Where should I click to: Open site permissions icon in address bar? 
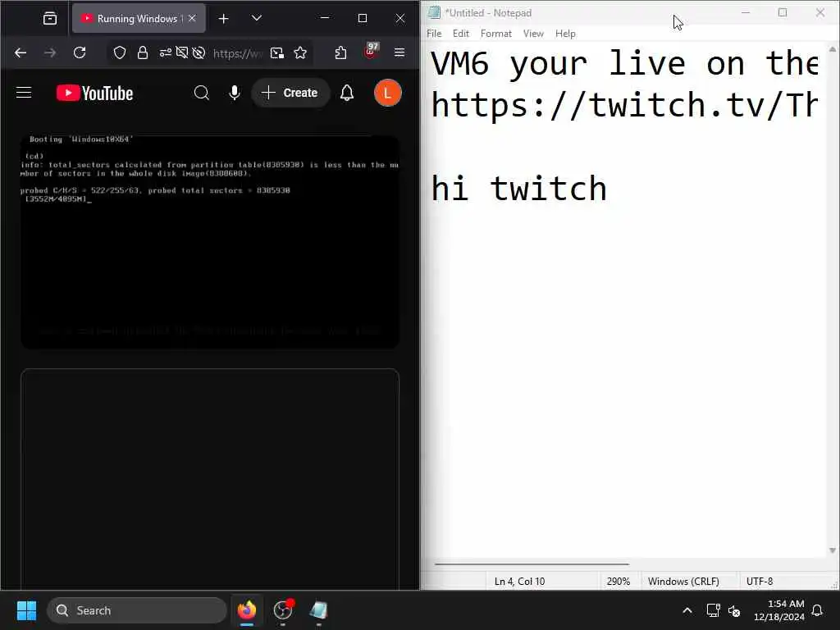pos(166,52)
